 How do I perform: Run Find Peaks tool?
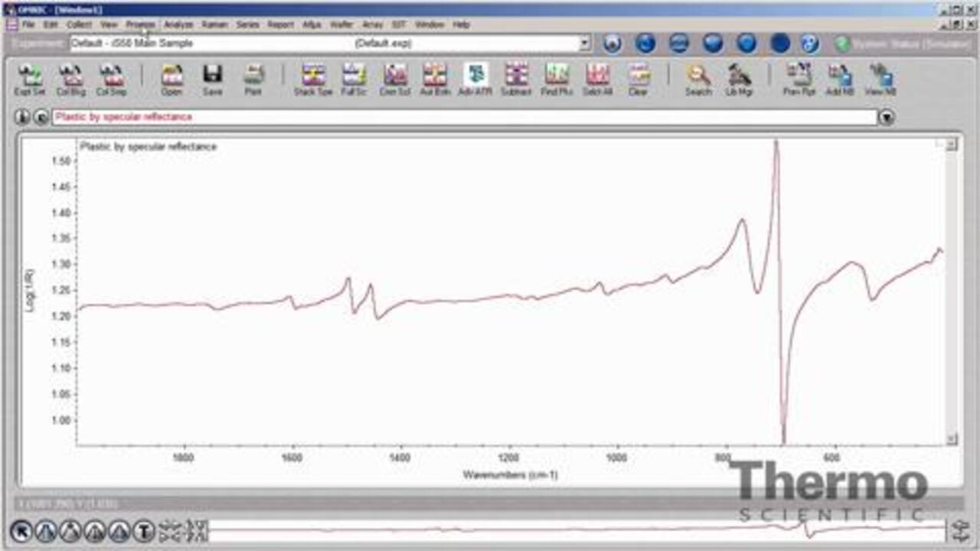557,79
